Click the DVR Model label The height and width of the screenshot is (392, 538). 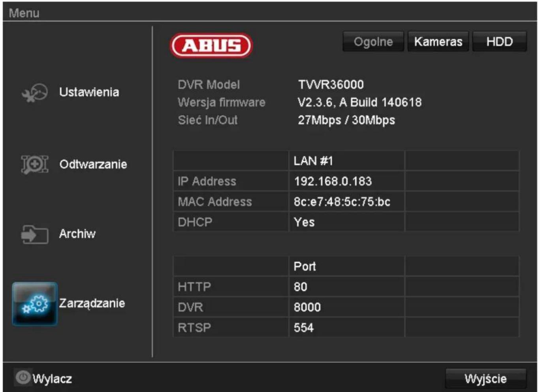[x=209, y=85]
